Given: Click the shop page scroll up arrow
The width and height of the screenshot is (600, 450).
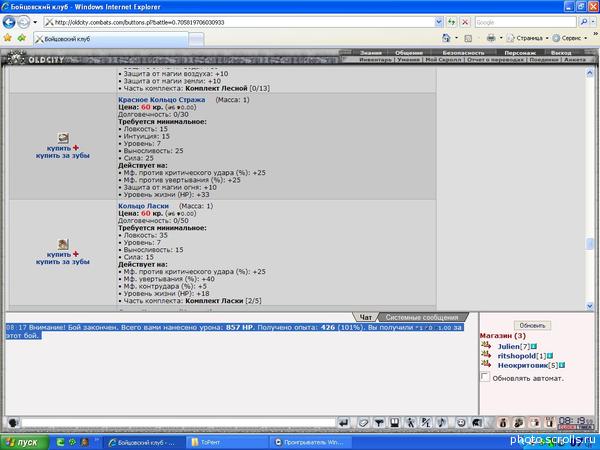Looking at the screenshot, I should coord(589,72).
